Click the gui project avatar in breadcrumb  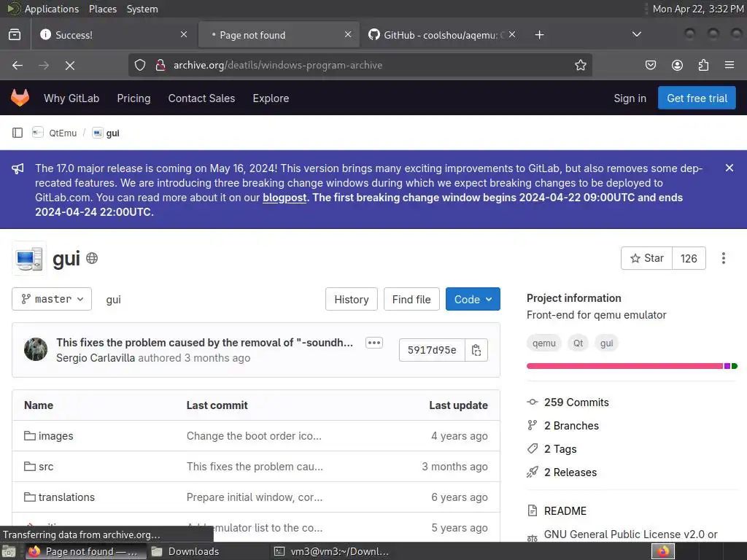pyautogui.click(x=97, y=133)
